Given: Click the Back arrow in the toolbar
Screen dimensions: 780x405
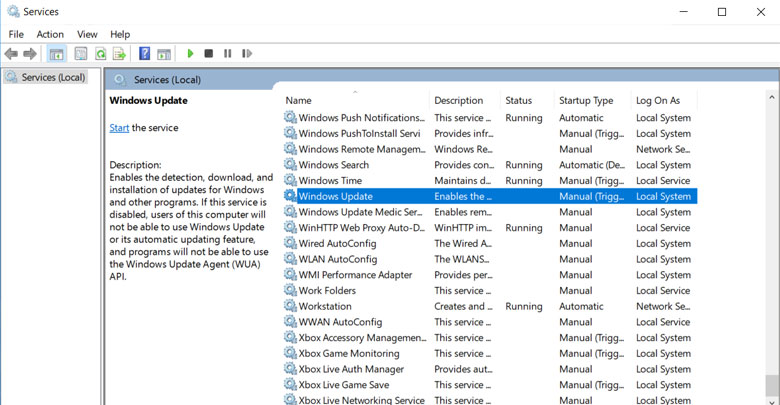Looking at the screenshot, I should coord(11,54).
